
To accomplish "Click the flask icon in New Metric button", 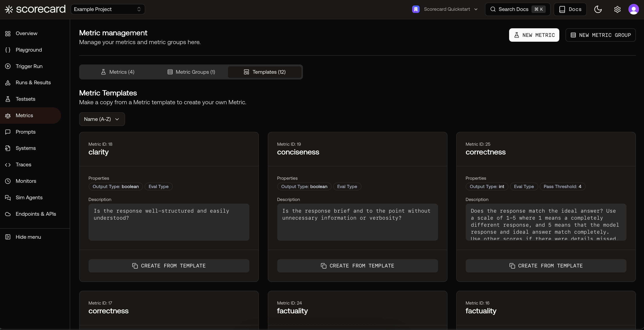I will [517, 35].
